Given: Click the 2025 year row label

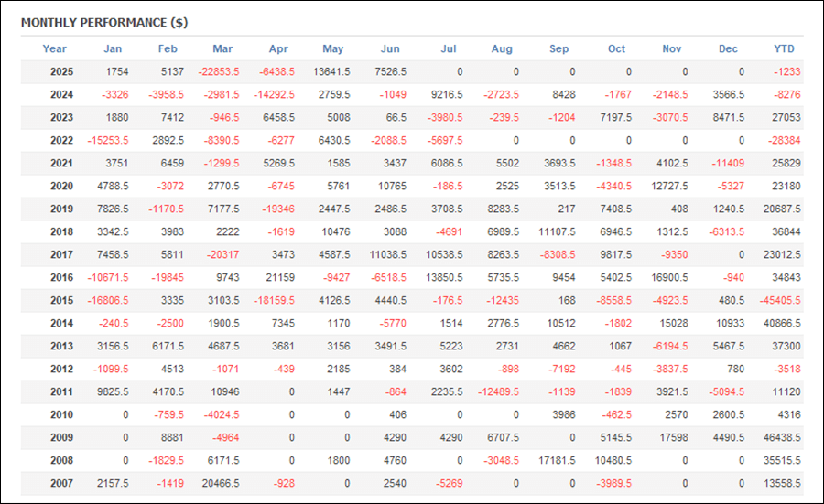Looking at the screenshot, I should [61, 72].
